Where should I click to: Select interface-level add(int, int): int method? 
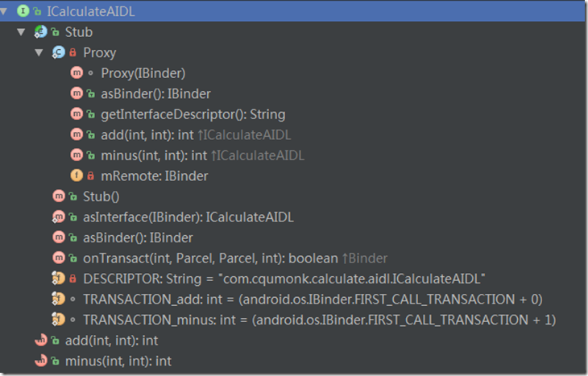(112, 340)
